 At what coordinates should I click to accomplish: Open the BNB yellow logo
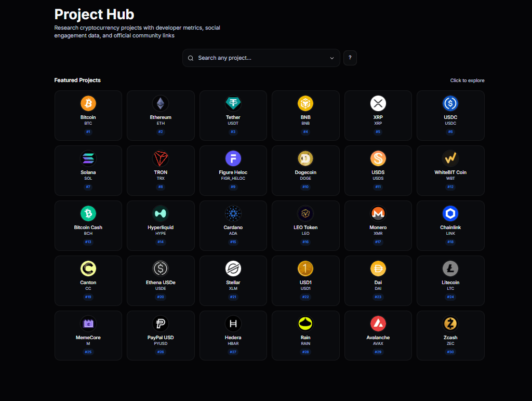[x=305, y=103]
